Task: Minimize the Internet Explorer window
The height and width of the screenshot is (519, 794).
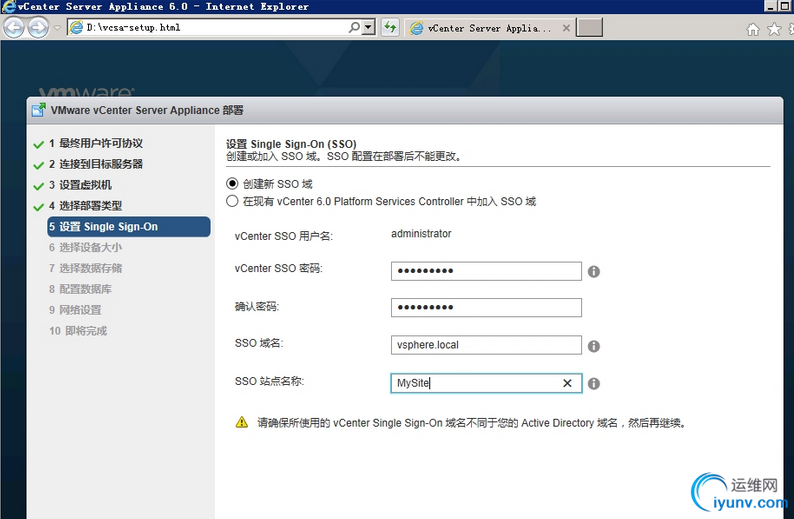Action: click(x=770, y=6)
